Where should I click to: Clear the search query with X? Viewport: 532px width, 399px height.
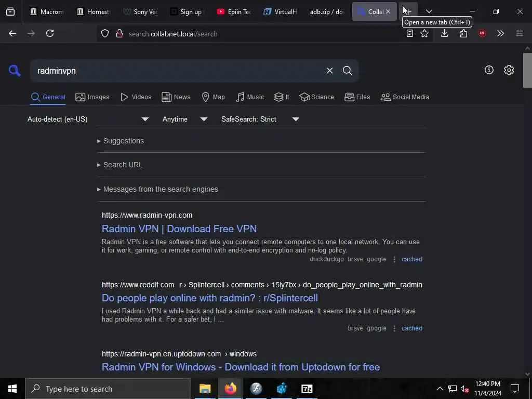pyautogui.click(x=329, y=71)
